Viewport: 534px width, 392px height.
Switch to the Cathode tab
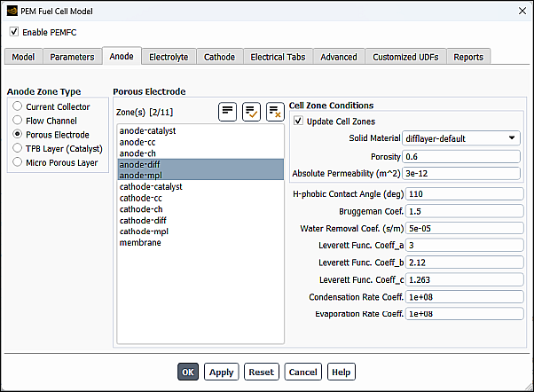coord(219,57)
